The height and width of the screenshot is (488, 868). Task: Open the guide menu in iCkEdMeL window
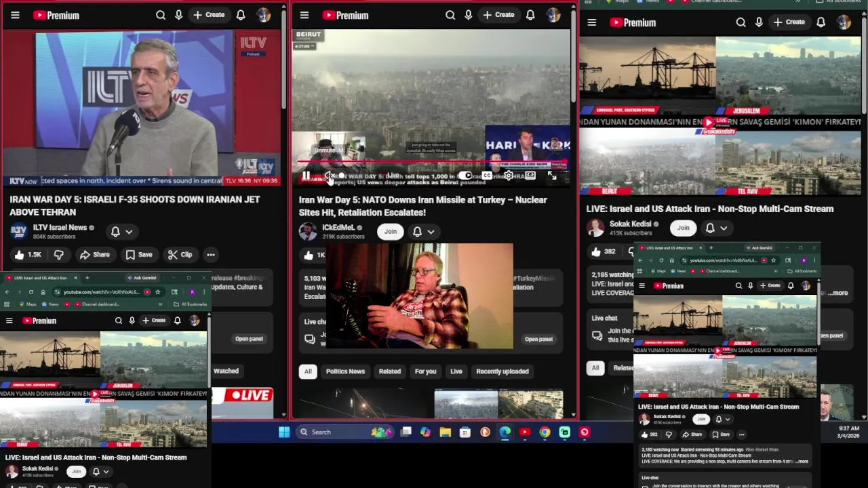coord(304,15)
